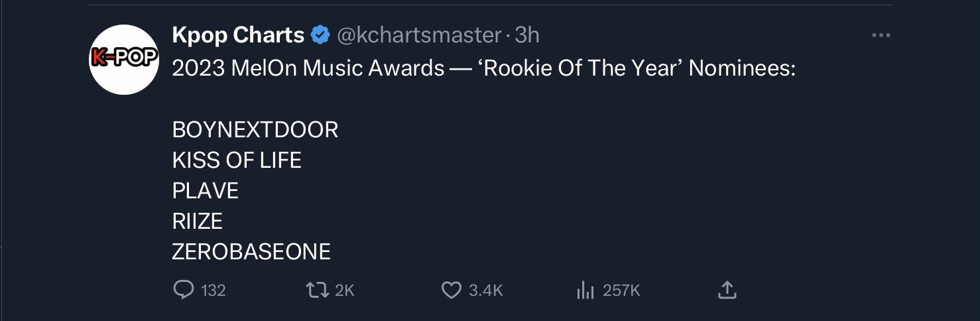Viewport: 980px width, 321px height.
Task: Click the 3h timestamp to open the tweet
Action: pos(527,35)
